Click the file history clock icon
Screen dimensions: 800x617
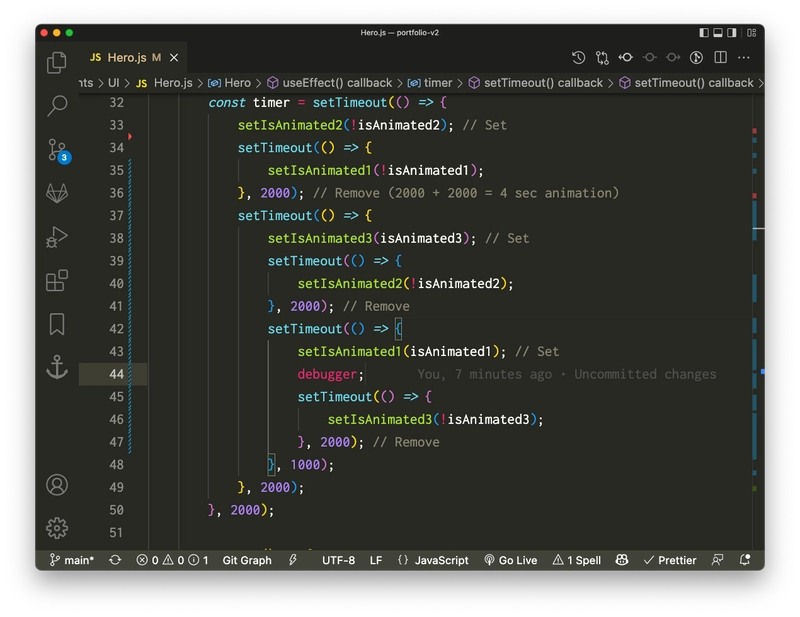point(578,58)
